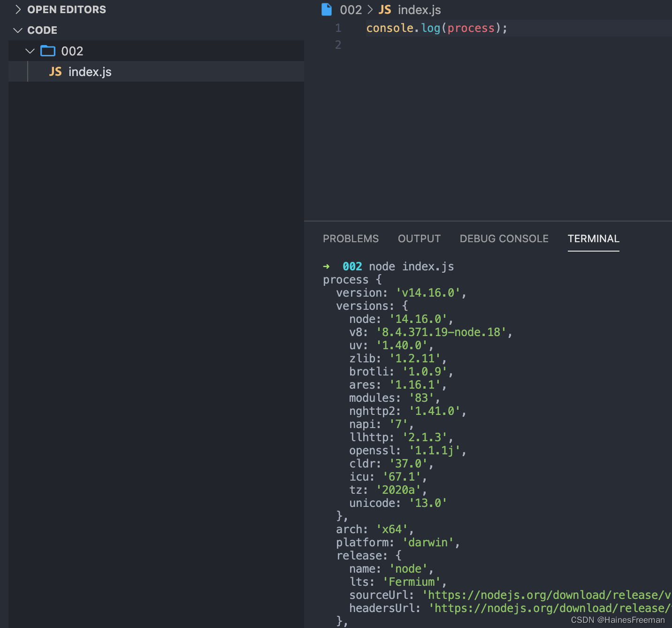
Task: Open the DEBUG CONSOLE panel
Action: click(x=504, y=238)
